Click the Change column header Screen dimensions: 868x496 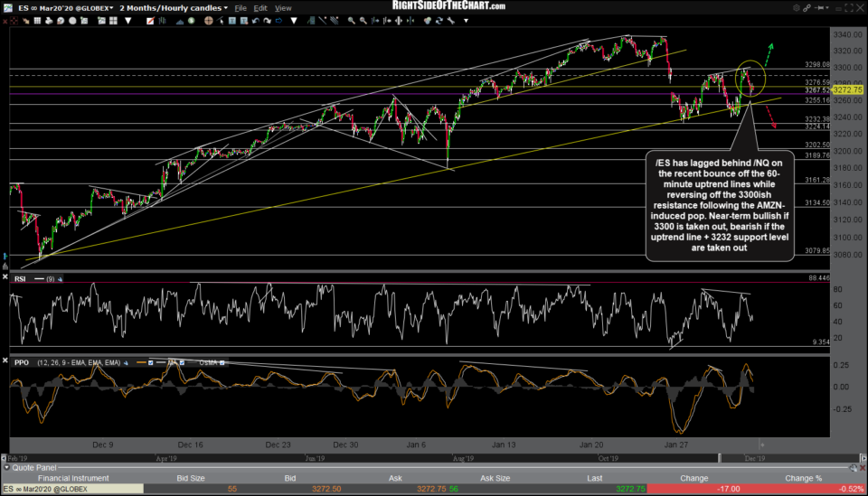(694, 478)
